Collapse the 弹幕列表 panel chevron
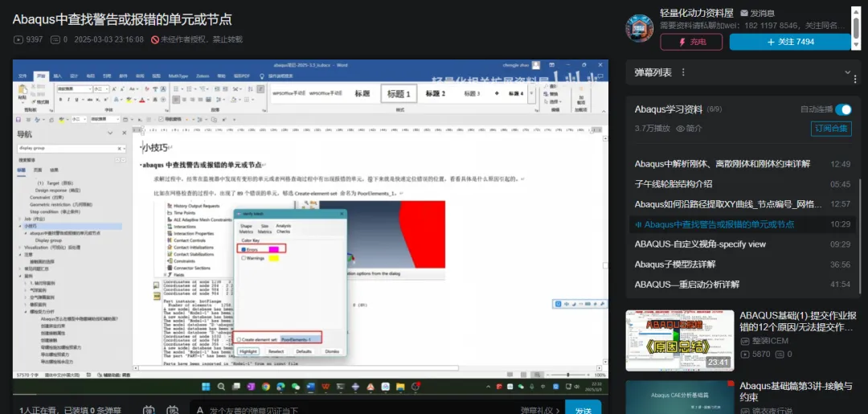 [x=848, y=72]
